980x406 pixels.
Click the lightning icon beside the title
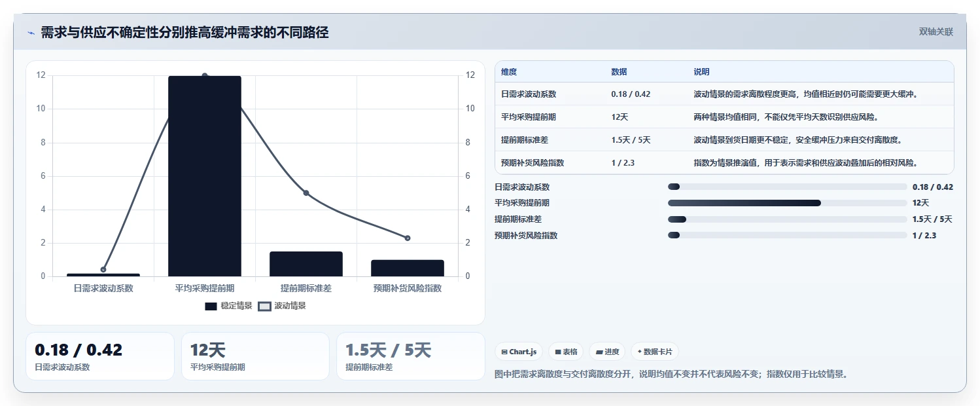click(31, 33)
